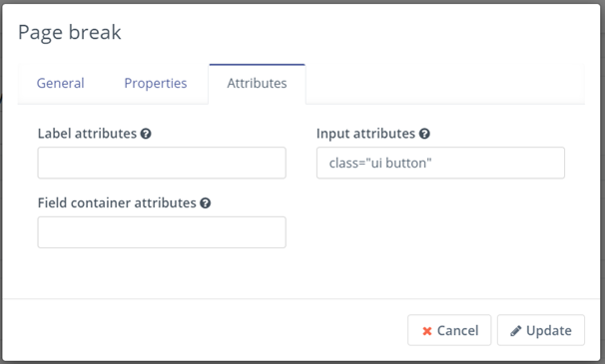Click blank footer area left of Cancel
The height and width of the screenshot is (364, 605).
click(205, 330)
